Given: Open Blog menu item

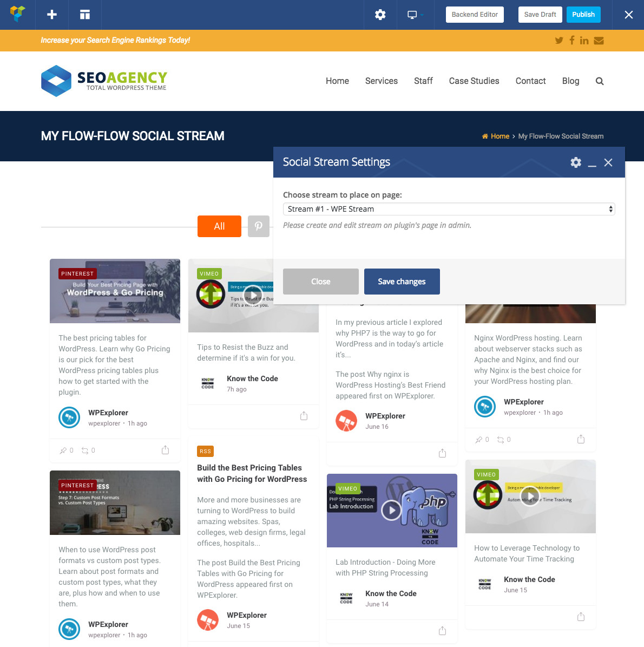Looking at the screenshot, I should coord(570,81).
